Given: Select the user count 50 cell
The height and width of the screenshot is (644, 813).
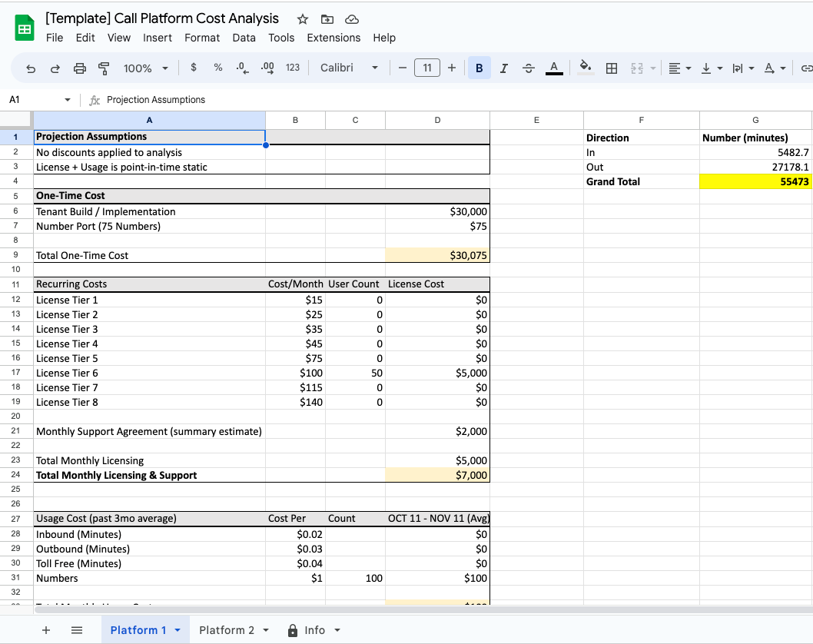Looking at the screenshot, I should pos(355,373).
